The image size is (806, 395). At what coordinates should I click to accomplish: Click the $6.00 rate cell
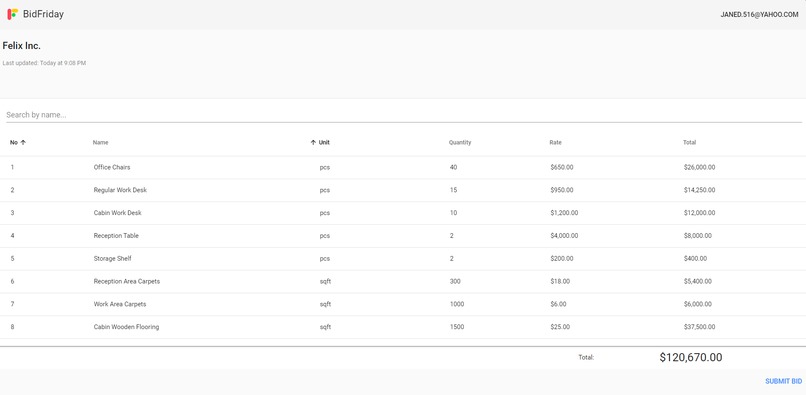(558, 304)
